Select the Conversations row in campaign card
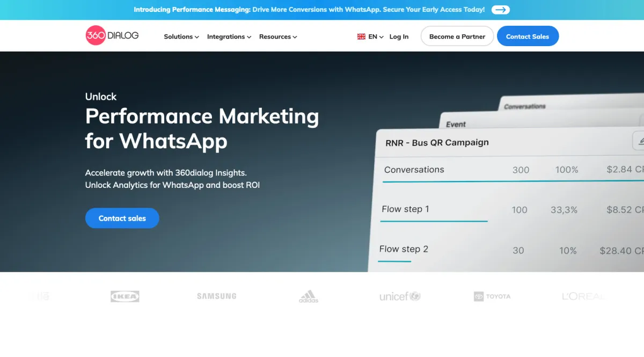Screen dimensions: 644x357 [x=414, y=170]
